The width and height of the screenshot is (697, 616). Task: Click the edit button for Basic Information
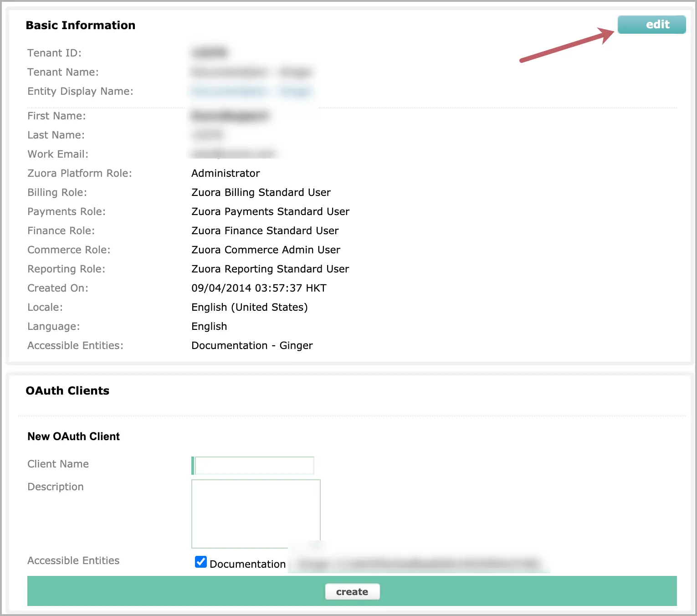[x=651, y=25]
